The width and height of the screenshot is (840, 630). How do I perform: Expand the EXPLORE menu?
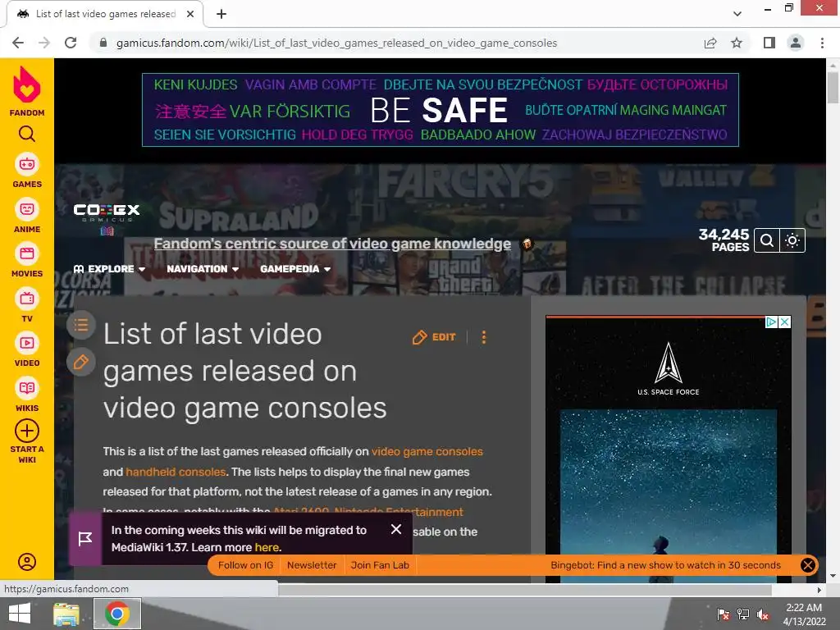(x=109, y=269)
